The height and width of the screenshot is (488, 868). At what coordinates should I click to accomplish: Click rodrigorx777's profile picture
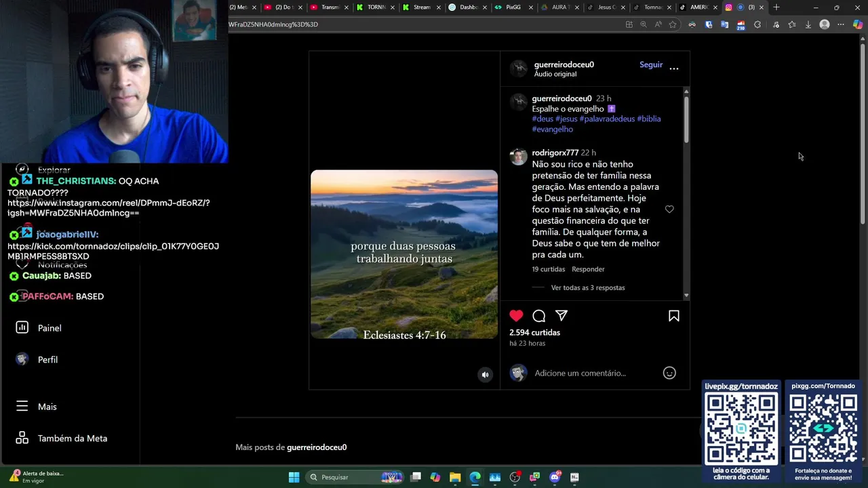click(519, 157)
